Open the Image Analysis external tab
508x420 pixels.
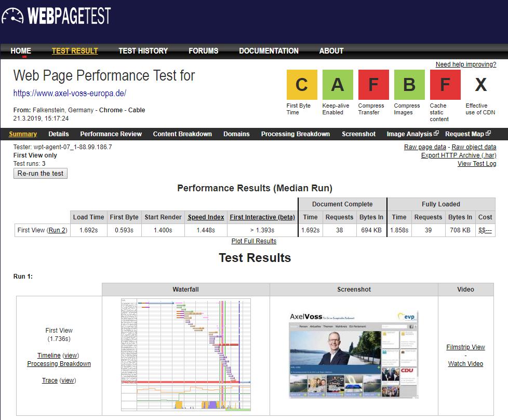pyautogui.click(x=413, y=134)
